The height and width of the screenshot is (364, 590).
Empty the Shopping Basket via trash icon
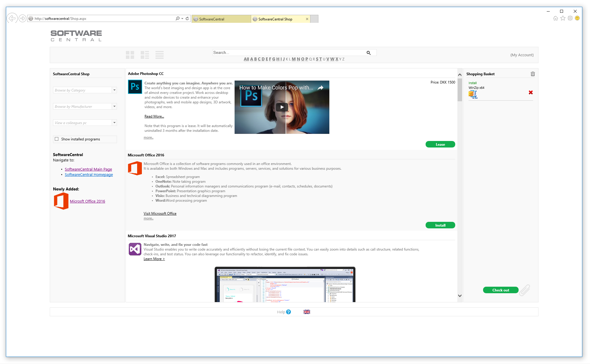(533, 74)
